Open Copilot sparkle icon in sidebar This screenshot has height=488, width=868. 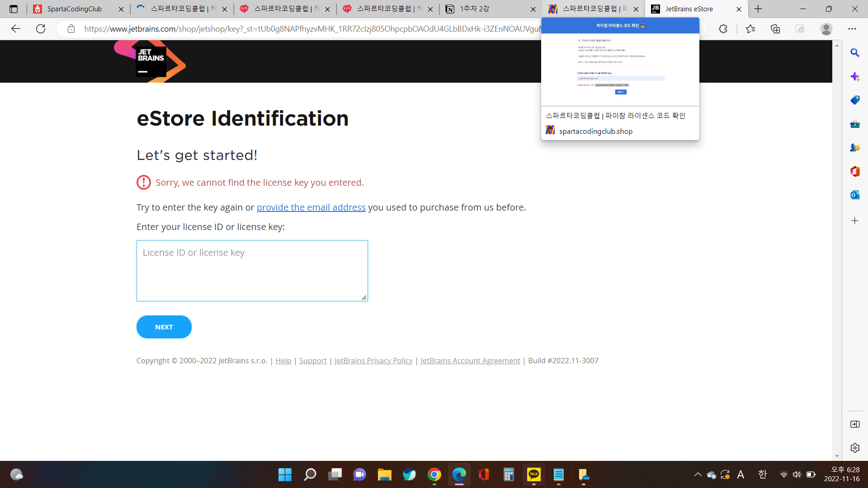point(855,77)
